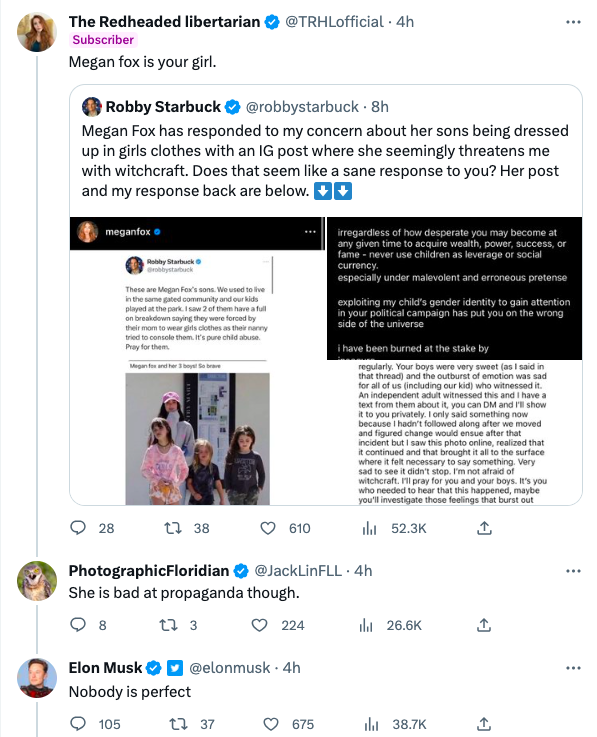The height and width of the screenshot is (737, 597).
Task: Reply to PhotographicFloridian's comment
Action: pos(78,625)
